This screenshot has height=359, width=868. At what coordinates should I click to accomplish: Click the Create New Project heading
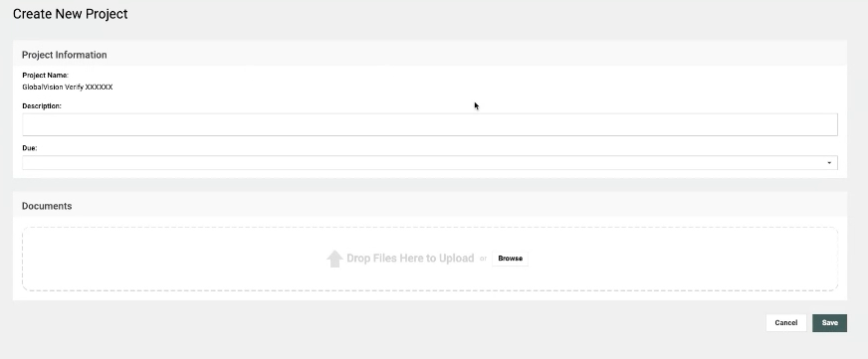71,14
